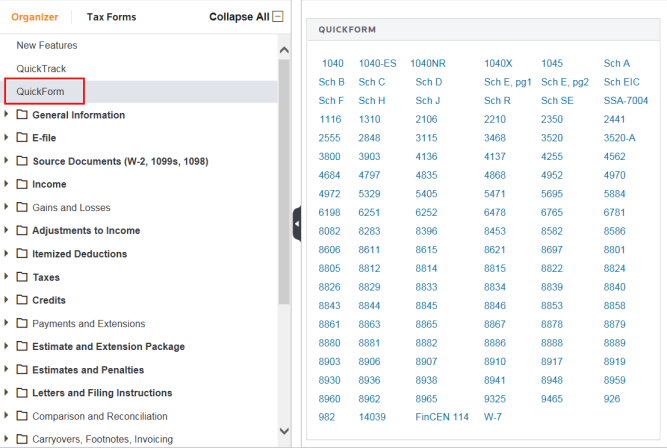Expand the Estimates and Penalties arrow
Viewport: 667px width, 448px height.
pyautogui.click(x=8, y=370)
